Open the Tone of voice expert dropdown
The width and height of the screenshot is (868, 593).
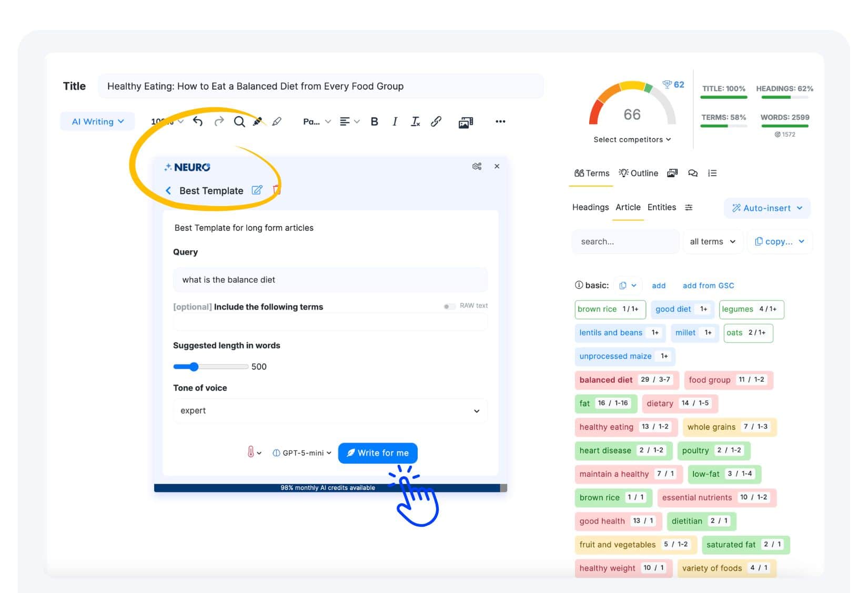330,411
